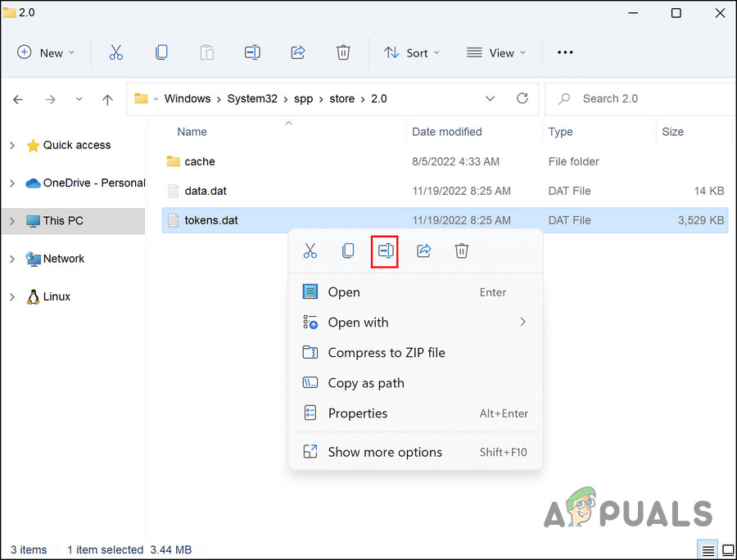Select the tokens.dat file name

click(211, 220)
